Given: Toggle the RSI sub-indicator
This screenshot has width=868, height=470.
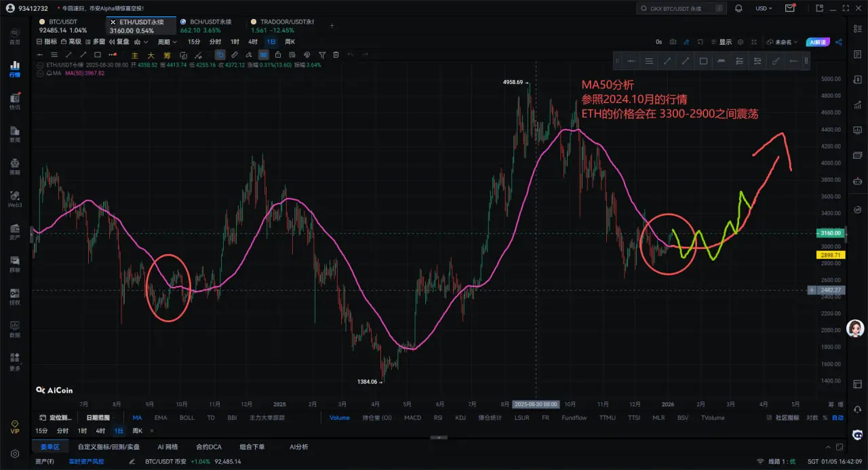Looking at the screenshot, I should pyautogui.click(x=438, y=418).
